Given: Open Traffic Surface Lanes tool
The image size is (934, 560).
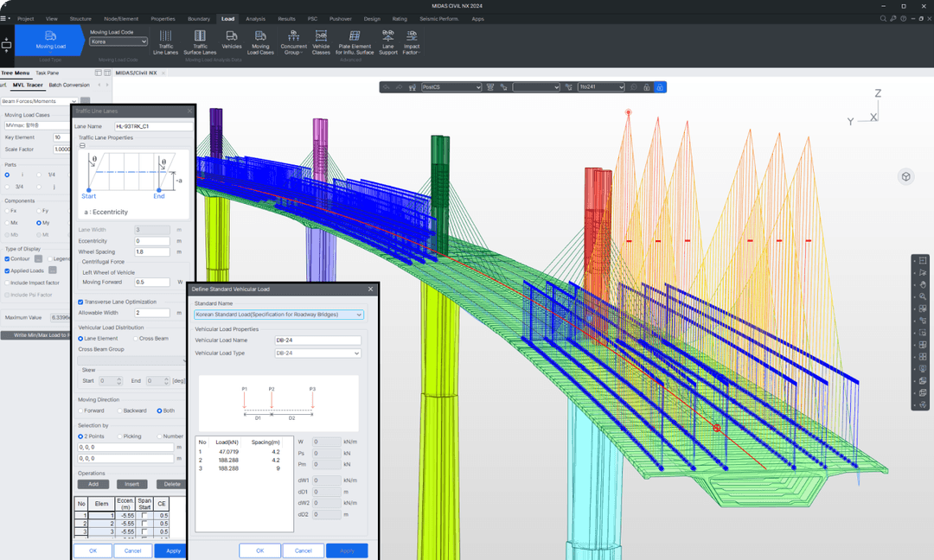Looking at the screenshot, I should [x=200, y=42].
